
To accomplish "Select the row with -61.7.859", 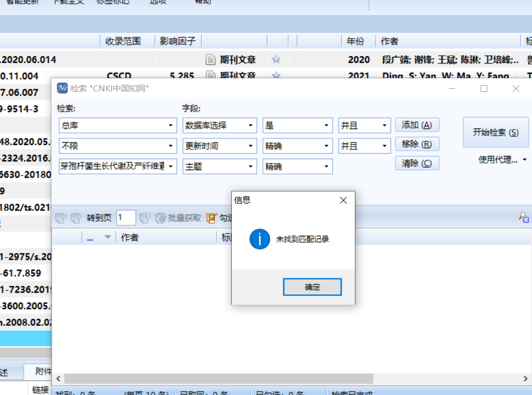I will (x=26, y=273).
